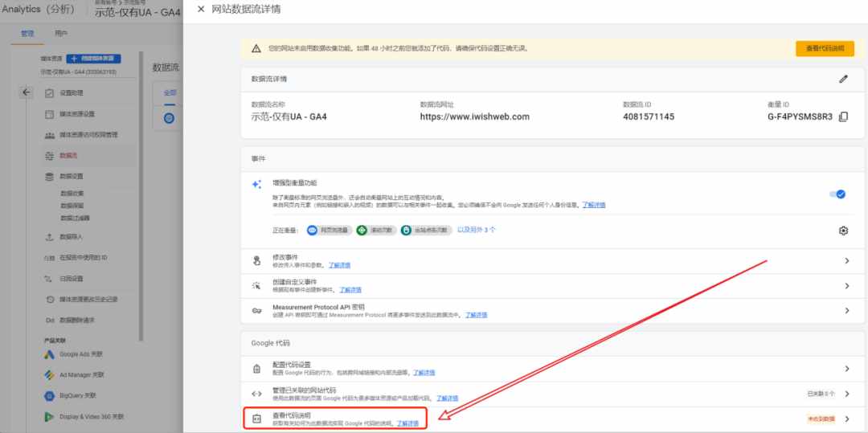
Task: Expand the configure tag settings row chevron
Action: (x=847, y=369)
